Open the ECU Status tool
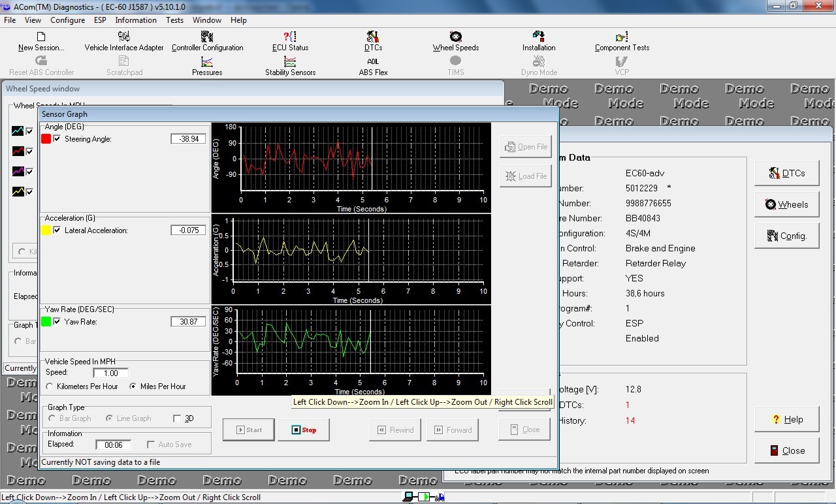This screenshot has height=504, width=836. (x=289, y=41)
